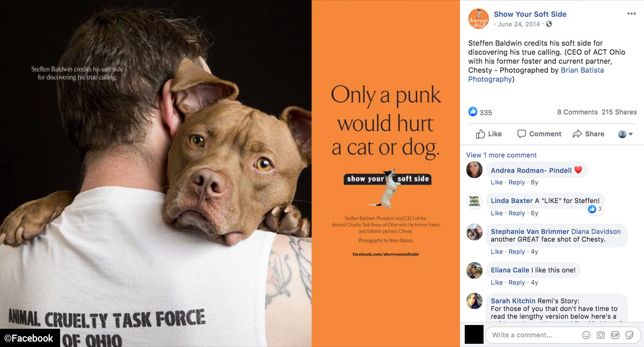Image resolution: width=644 pixels, height=347 pixels.
Task: Click the Comment button under the post
Action: 539,134
